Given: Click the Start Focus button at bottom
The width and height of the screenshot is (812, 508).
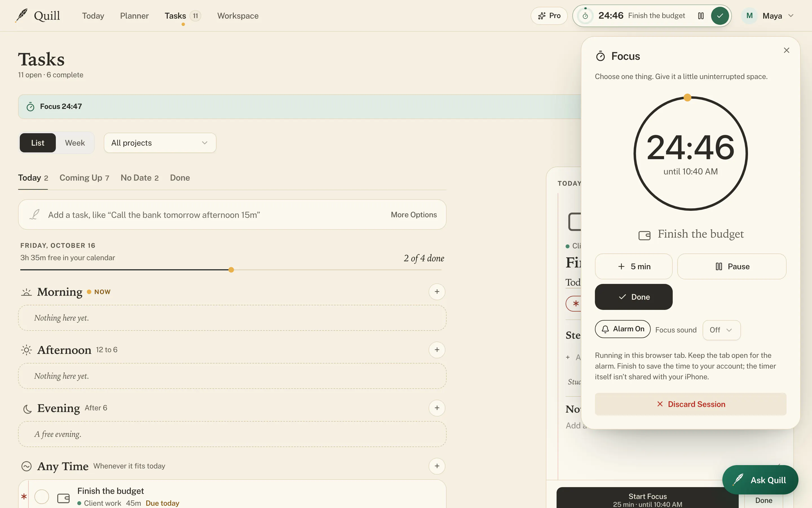Looking at the screenshot, I should click(x=647, y=498).
